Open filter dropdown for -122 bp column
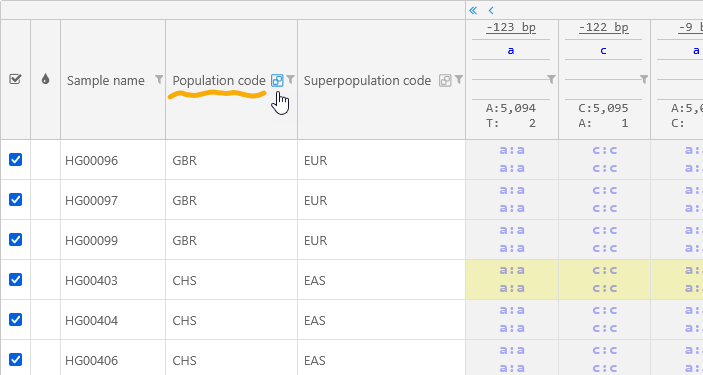 [x=644, y=79]
